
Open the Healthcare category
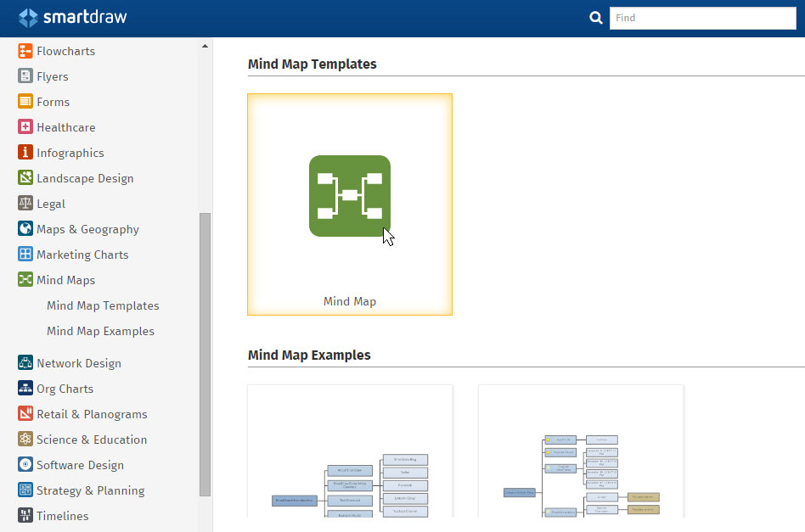(66, 127)
